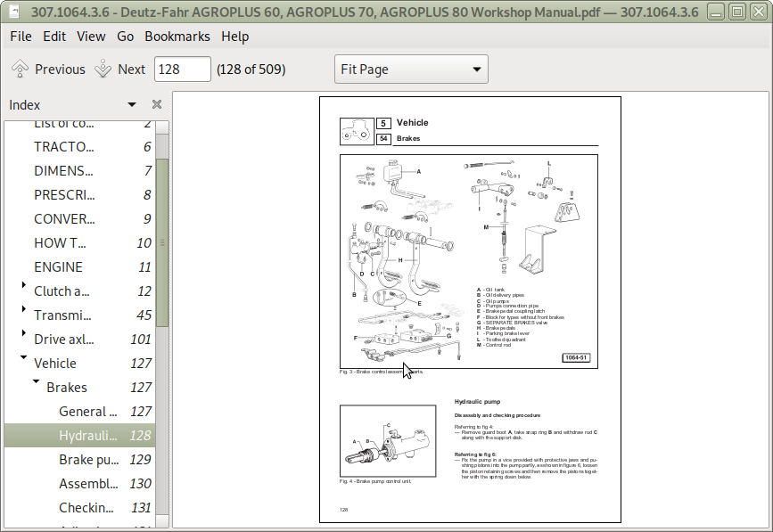Image resolution: width=773 pixels, height=532 pixels.
Task: Open the File menu
Action: pos(21,37)
